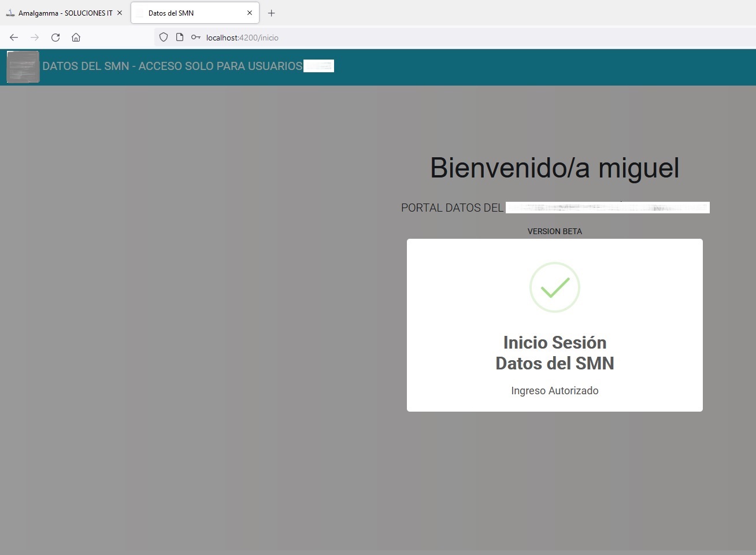Click the DATOS DEL SMN header title

coord(172,66)
